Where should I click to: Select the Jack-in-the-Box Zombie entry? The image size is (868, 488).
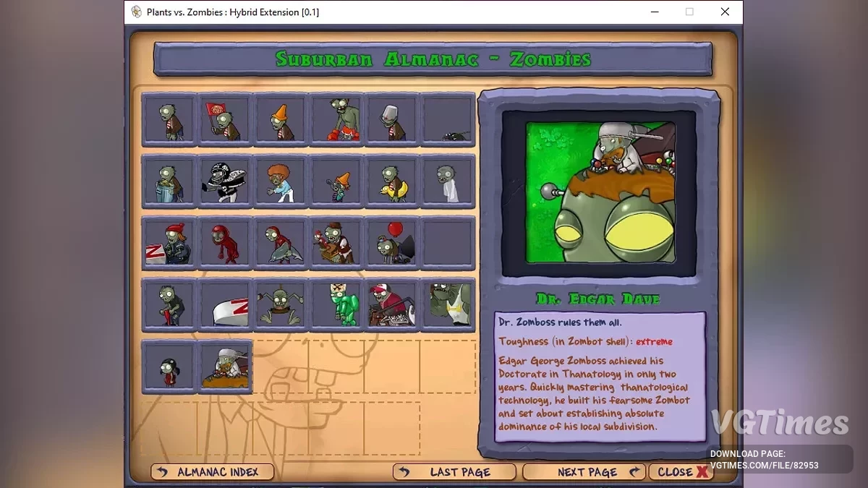coord(336,244)
